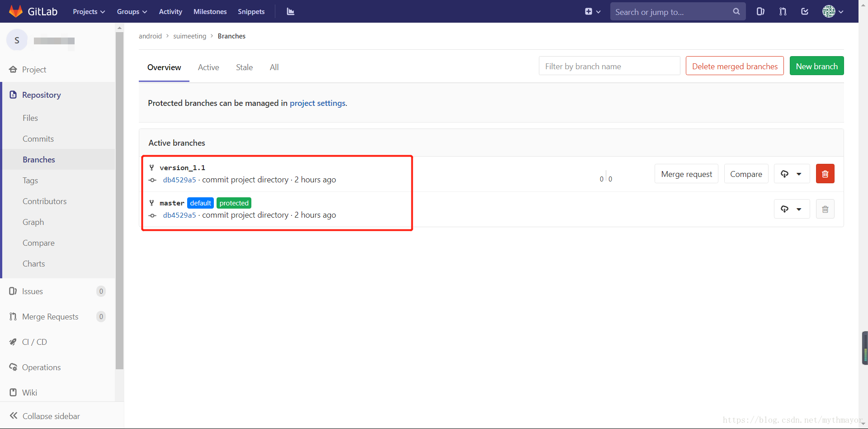
Task: Focus the Search or jump to field
Action: [x=678, y=12]
